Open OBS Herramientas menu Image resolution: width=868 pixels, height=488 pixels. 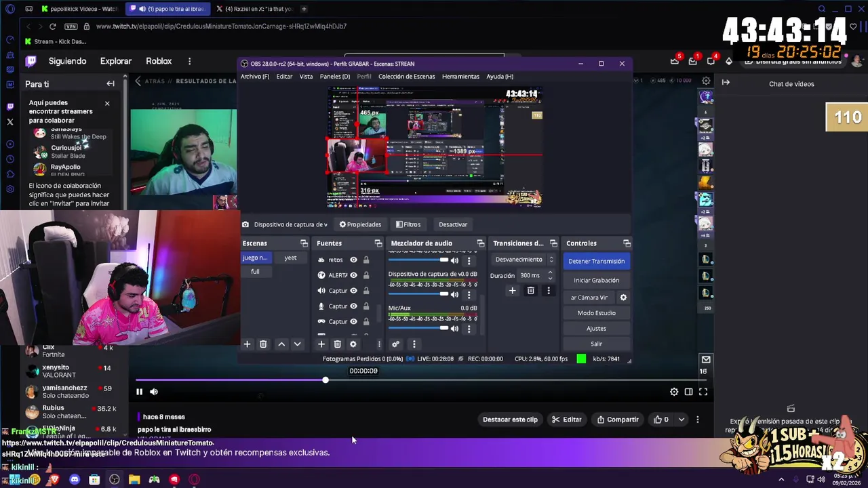460,77
